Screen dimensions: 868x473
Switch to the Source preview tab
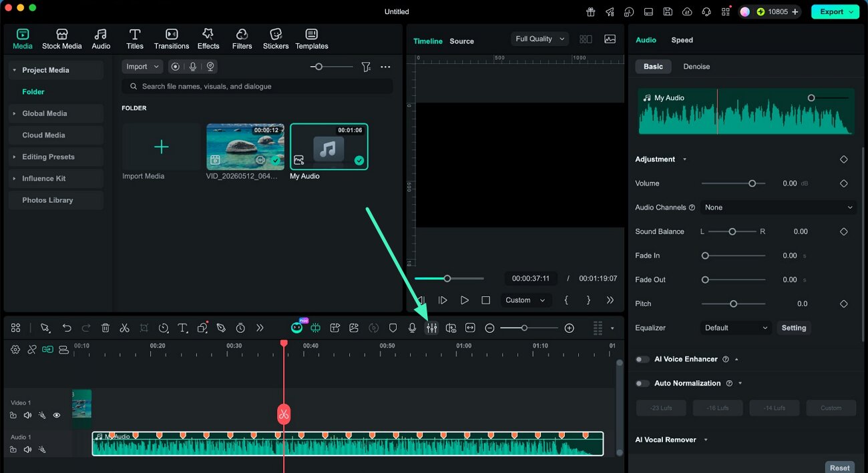click(x=461, y=41)
